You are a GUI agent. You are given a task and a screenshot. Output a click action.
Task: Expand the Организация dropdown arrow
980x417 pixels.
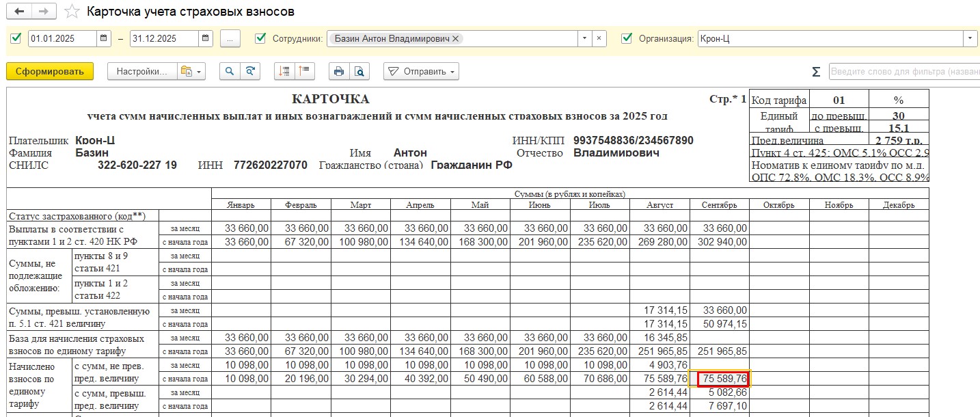971,39
